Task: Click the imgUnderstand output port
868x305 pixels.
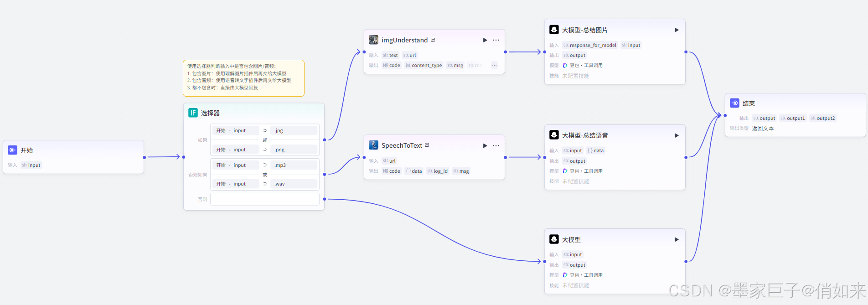Action: coord(505,52)
